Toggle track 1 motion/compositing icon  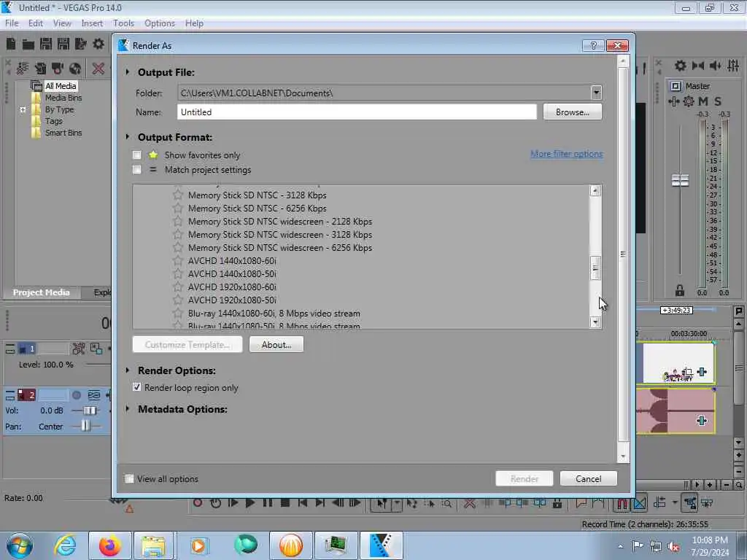coord(78,349)
